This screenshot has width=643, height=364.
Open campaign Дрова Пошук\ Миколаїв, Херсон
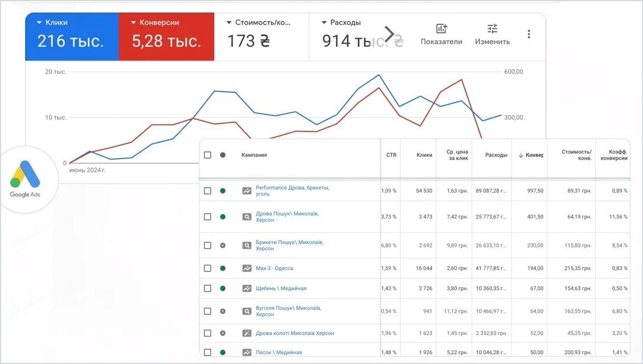(287, 217)
